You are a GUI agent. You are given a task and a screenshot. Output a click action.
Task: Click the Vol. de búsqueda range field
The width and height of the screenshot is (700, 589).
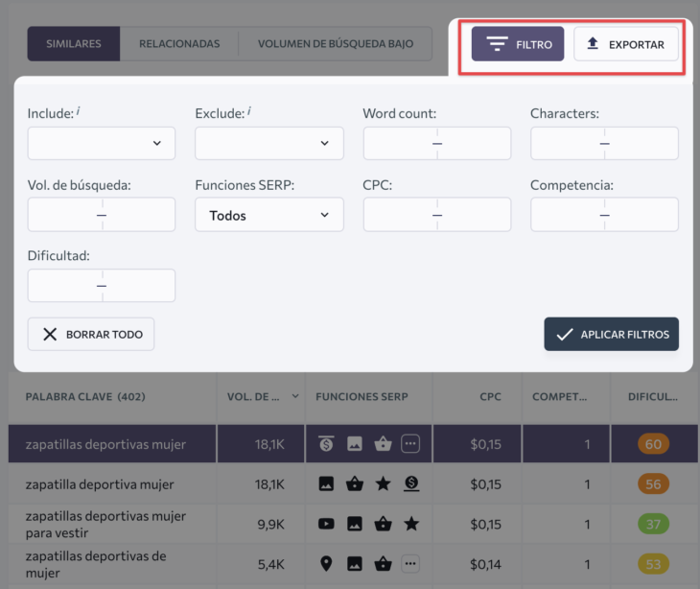click(x=102, y=215)
